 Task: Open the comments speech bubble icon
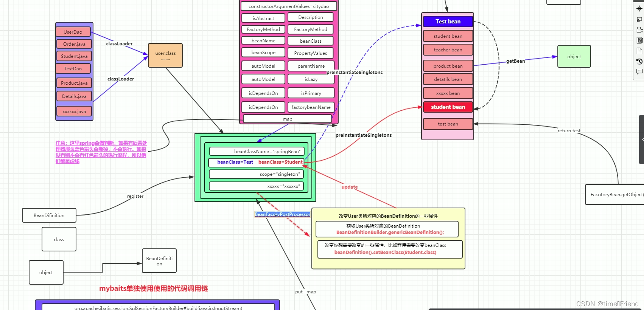pos(639,71)
